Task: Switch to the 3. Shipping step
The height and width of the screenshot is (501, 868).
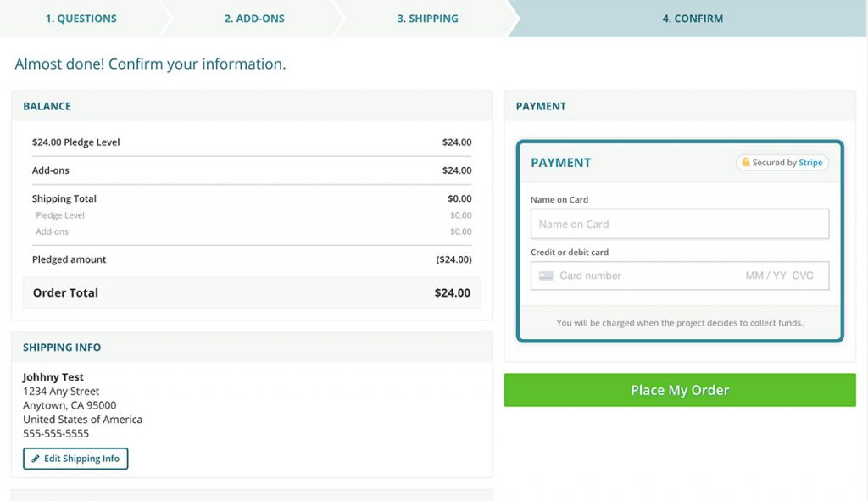Action: tap(427, 19)
